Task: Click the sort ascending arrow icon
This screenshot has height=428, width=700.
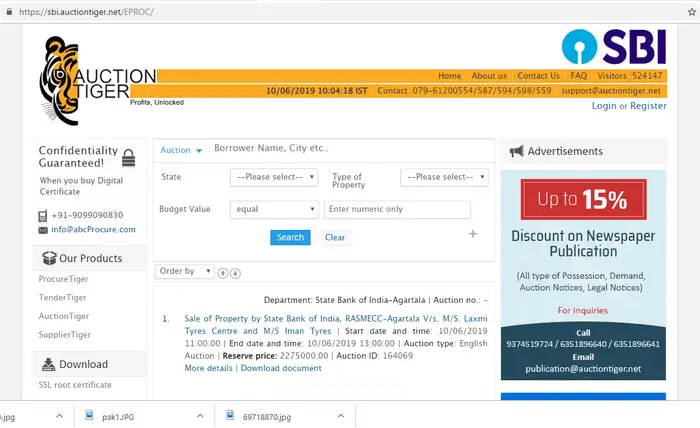Action: [x=223, y=272]
